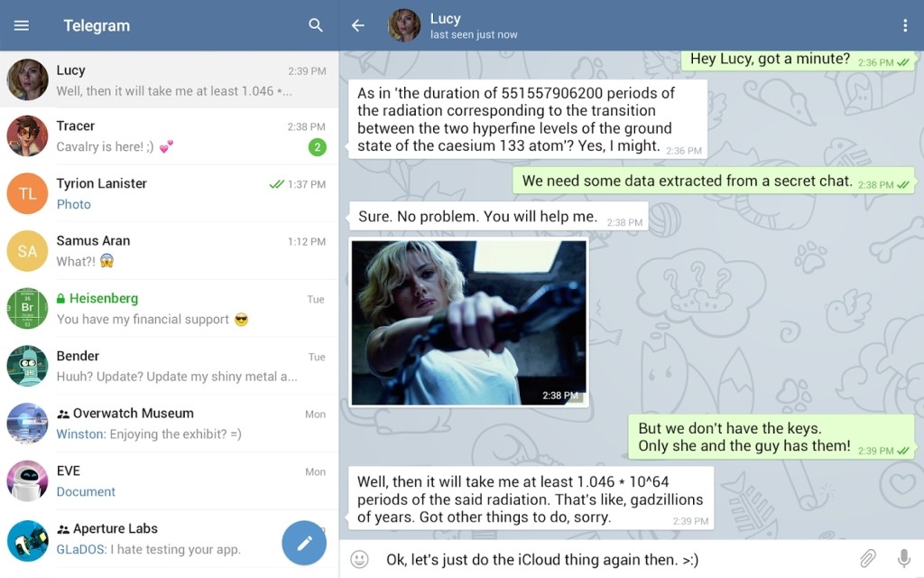
Task: Click the search magnifier icon
Action: (x=316, y=25)
